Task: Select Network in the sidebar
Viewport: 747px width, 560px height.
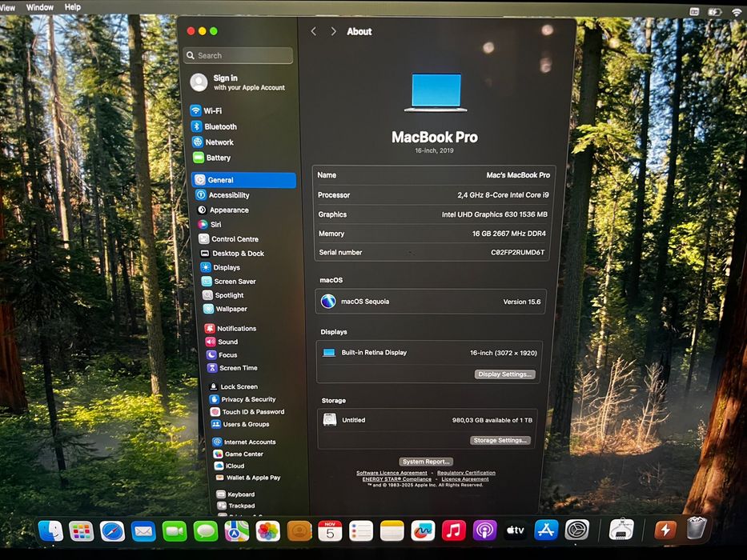Action: click(x=213, y=142)
